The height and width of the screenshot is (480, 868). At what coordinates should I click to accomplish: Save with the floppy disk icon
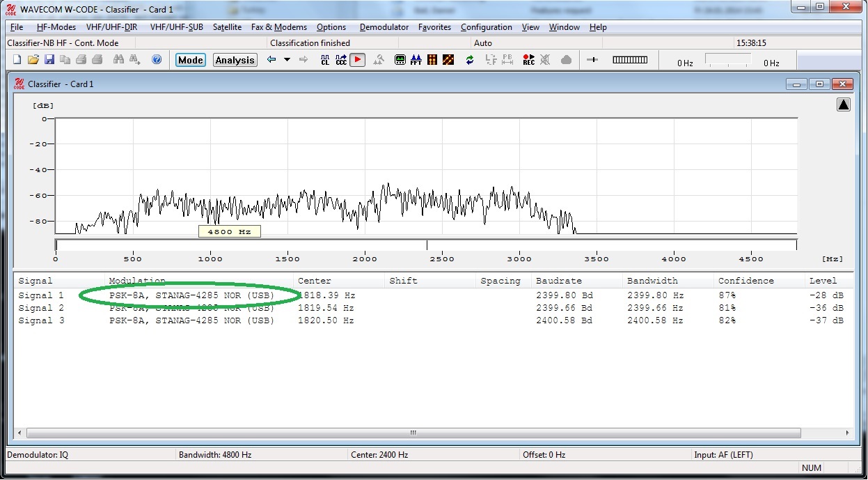[49, 60]
